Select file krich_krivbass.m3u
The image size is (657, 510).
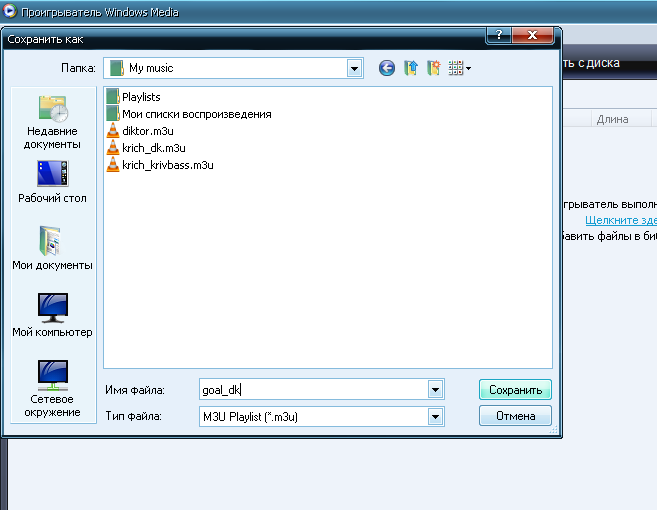[160, 165]
